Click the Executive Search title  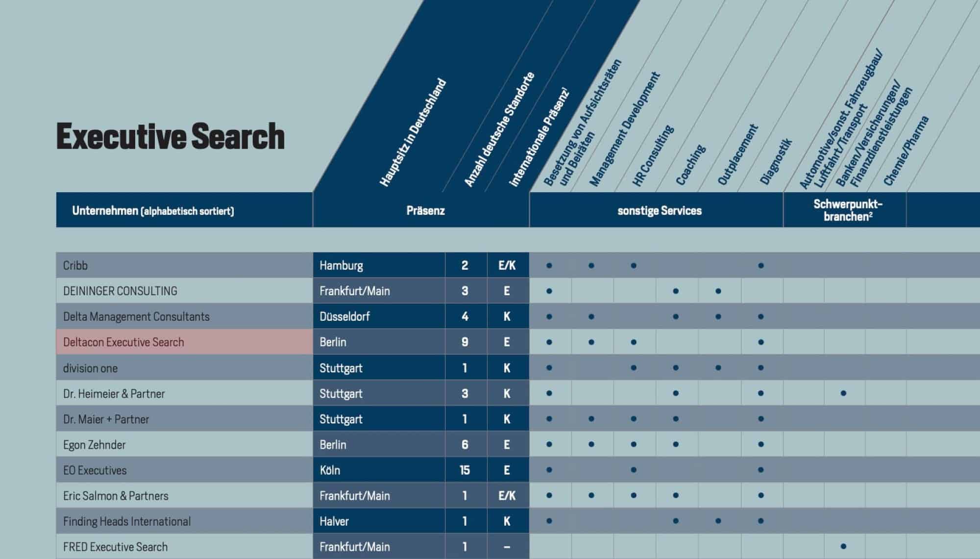click(x=170, y=136)
